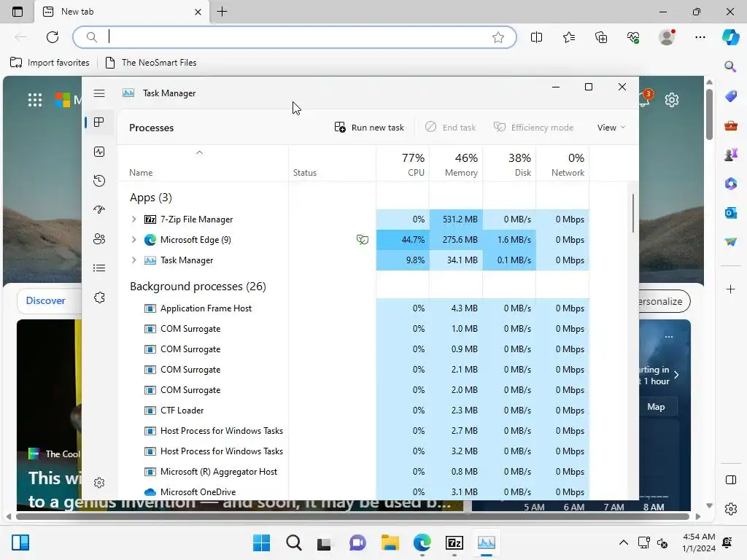Expand Microsoft Edge (9) process group
747x560 pixels.
134,239
